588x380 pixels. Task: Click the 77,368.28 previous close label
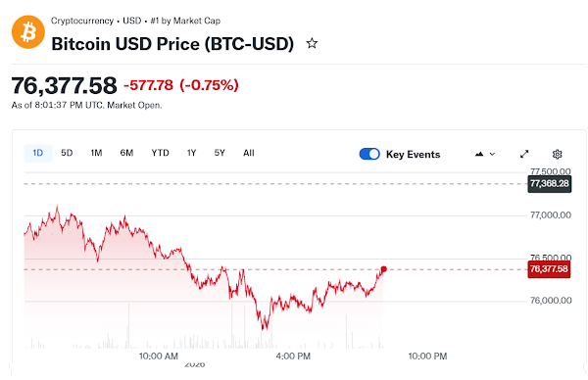tap(550, 183)
